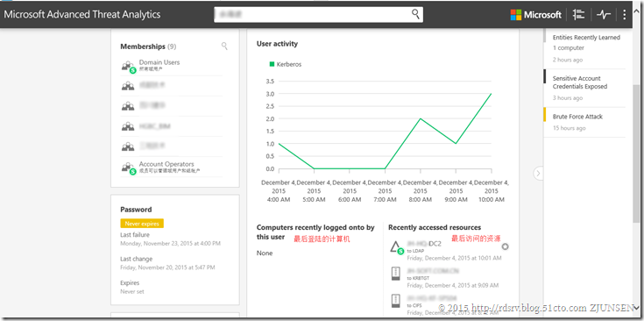
Task: Collapse the right notification panel chevron
Action: pyautogui.click(x=539, y=174)
